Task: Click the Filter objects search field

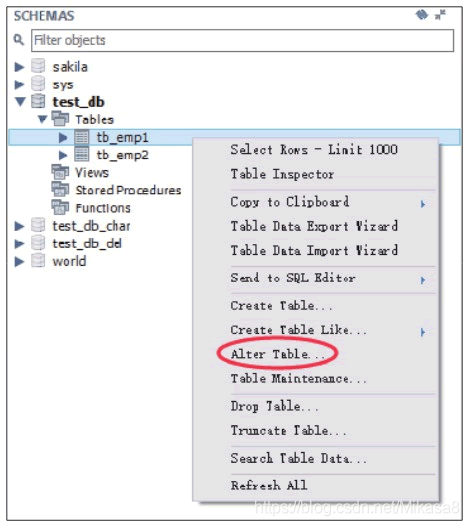Action: point(243,40)
